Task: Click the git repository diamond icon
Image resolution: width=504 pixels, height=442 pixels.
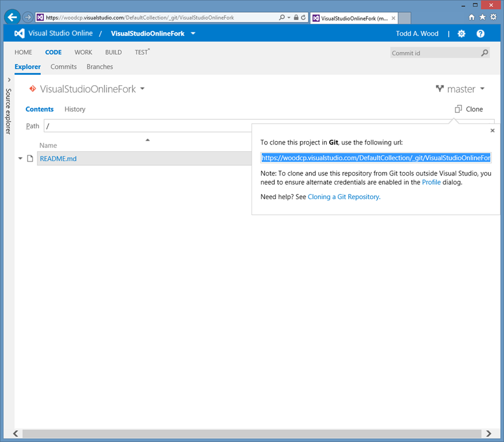Action: click(x=32, y=89)
